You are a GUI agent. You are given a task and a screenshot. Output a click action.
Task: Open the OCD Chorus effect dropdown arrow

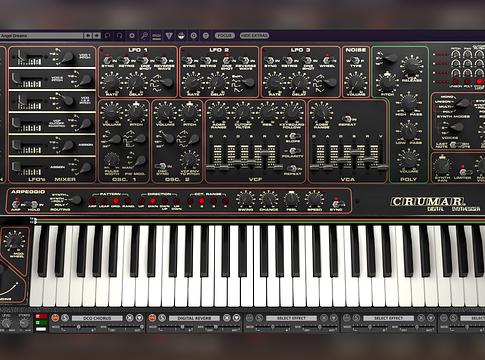point(140,318)
